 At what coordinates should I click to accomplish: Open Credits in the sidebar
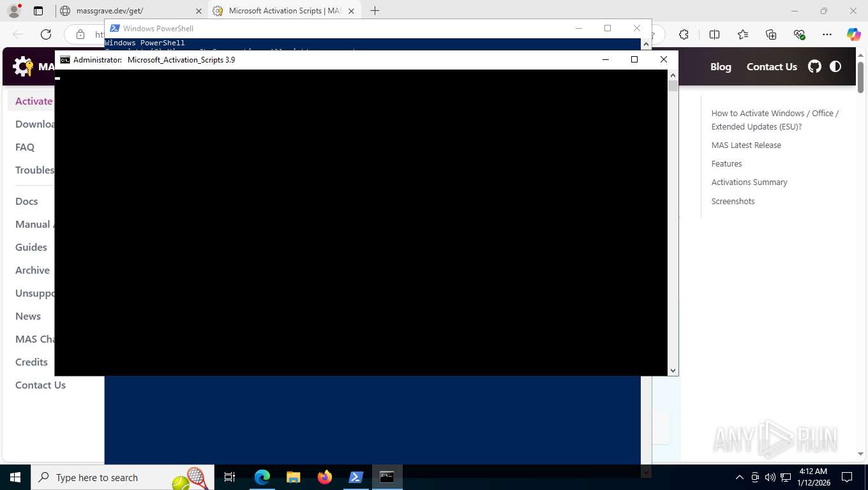click(32, 362)
